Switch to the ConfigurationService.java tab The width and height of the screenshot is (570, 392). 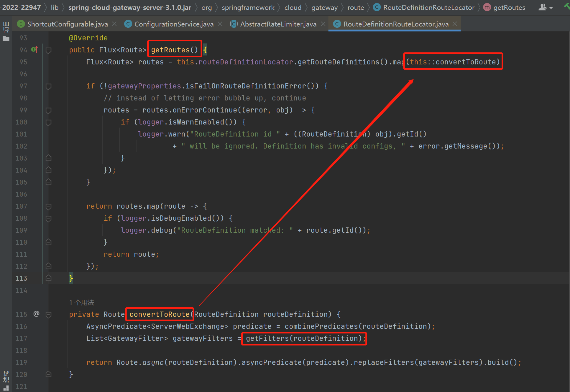point(174,24)
